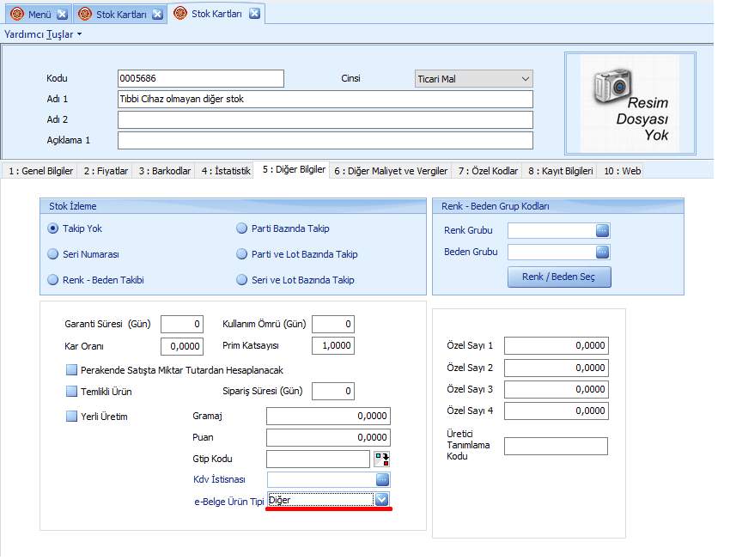Close the Menü tab
Screen dimensions: 730x560
(x=62, y=14)
